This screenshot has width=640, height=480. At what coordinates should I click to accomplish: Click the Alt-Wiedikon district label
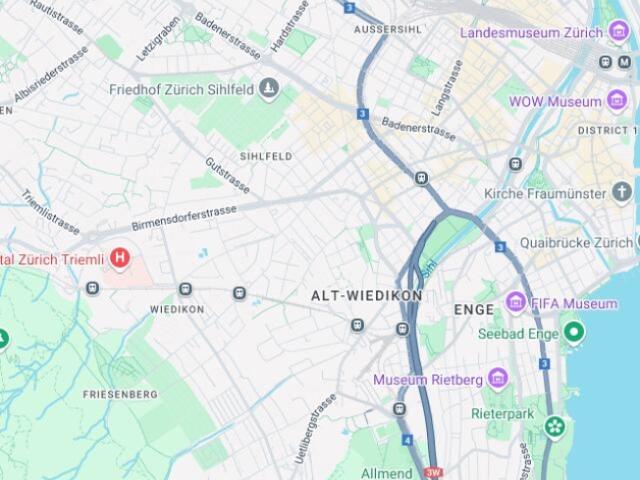coord(367,296)
